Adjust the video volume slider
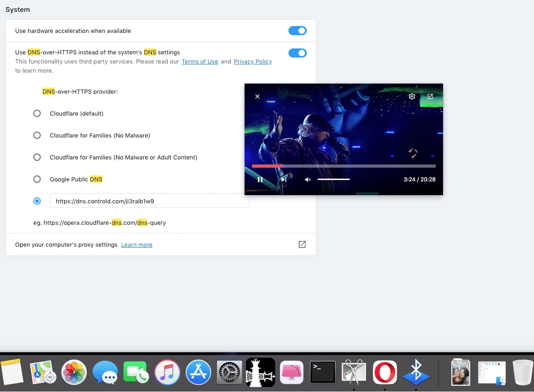 334,180
